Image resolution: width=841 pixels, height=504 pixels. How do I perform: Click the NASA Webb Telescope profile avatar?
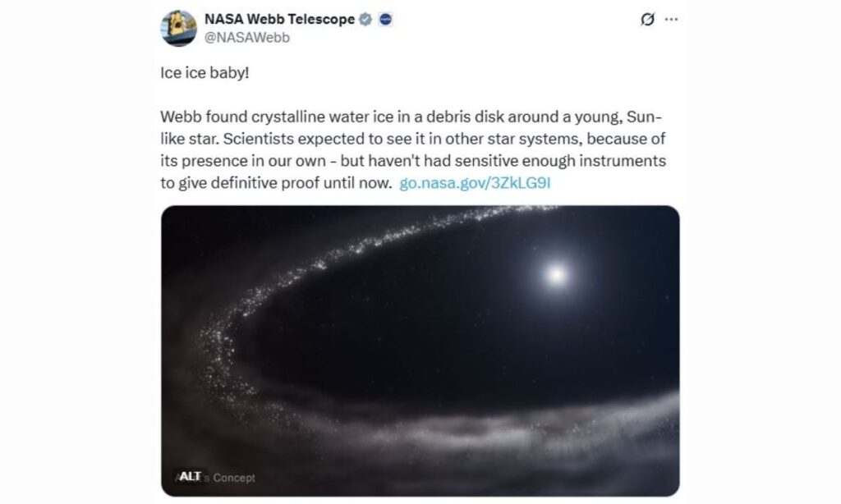(x=178, y=28)
